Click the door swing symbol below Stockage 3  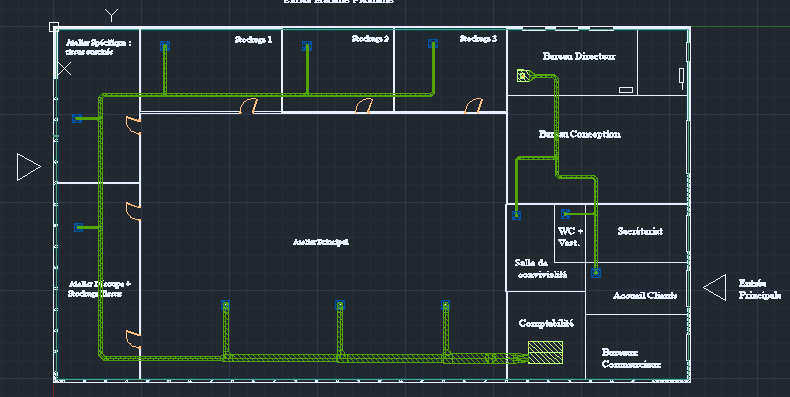(x=473, y=106)
